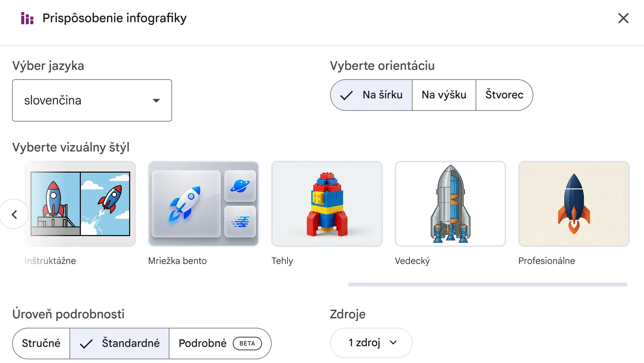The height and width of the screenshot is (363, 644).
Task: Pick the Tehly brick rocket style
Action: (327, 204)
